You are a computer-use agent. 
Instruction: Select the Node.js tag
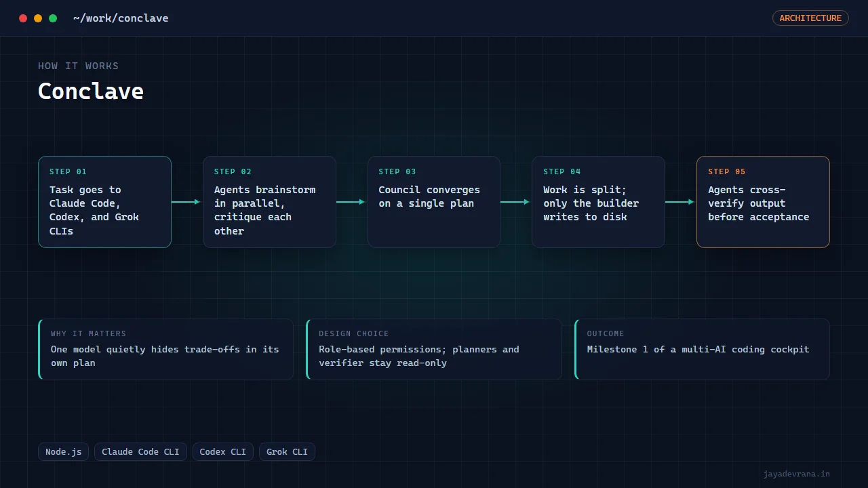pos(63,452)
